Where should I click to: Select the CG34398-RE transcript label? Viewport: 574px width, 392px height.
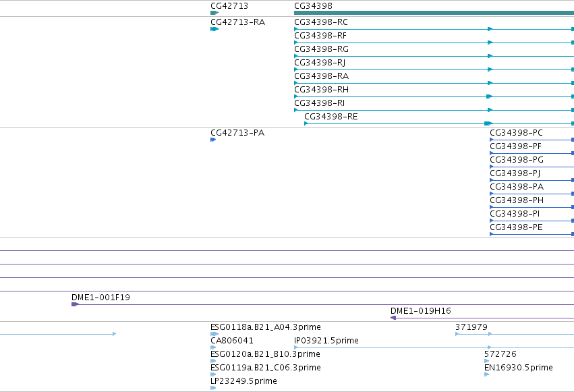click(x=331, y=117)
